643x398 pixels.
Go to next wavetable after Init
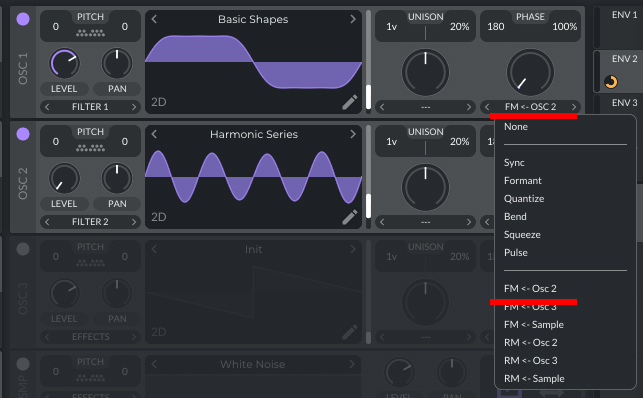point(353,249)
